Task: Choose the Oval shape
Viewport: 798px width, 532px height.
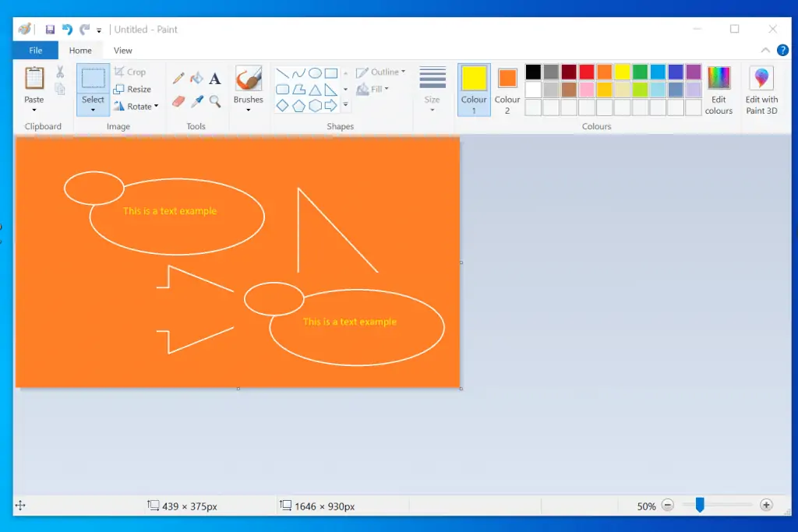Action: pos(315,73)
